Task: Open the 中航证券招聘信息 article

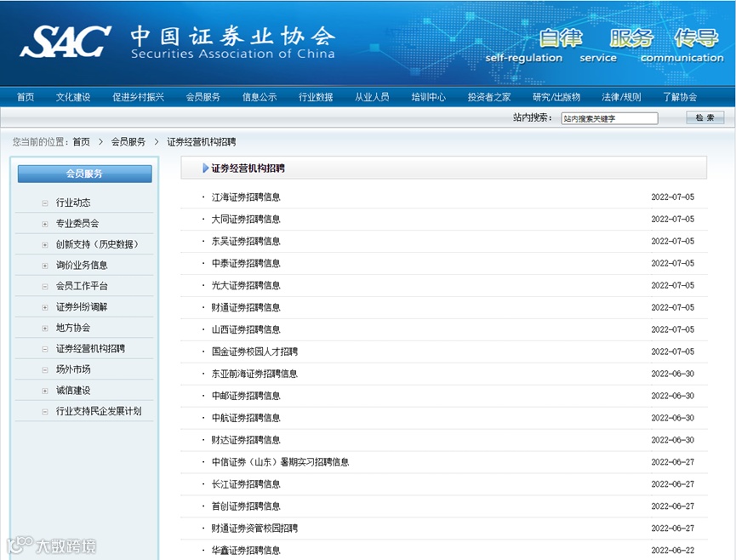Action: pyautogui.click(x=246, y=418)
